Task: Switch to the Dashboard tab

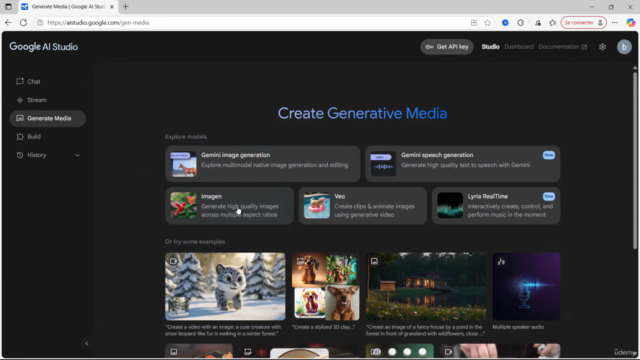Action: click(519, 47)
